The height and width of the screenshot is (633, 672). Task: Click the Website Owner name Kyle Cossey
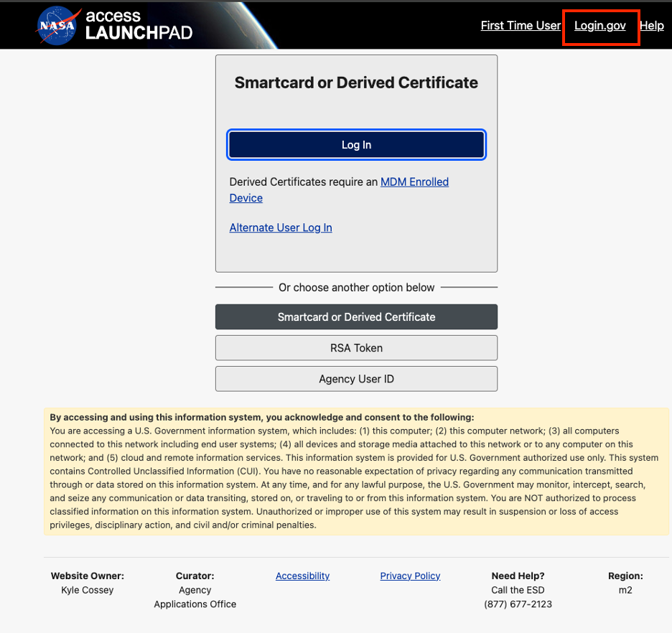click(x=88, y=590)
